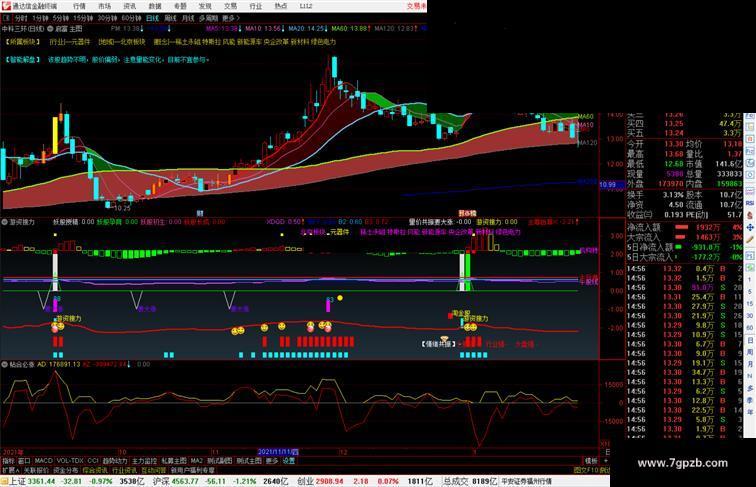Click the 沪深 index in status bar
The width and height of the screenshot is (756, 487).
point(161,481)
